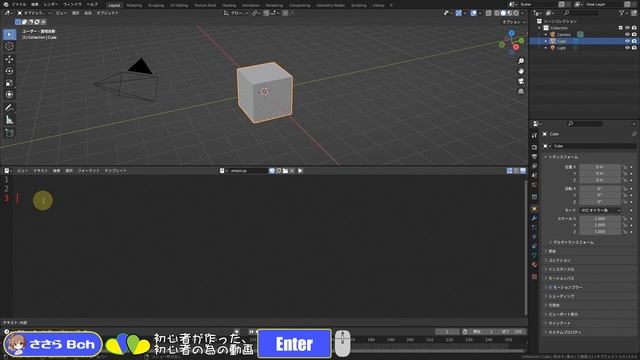Click Location X value field

pyautogui.click(x=600, y=167)
